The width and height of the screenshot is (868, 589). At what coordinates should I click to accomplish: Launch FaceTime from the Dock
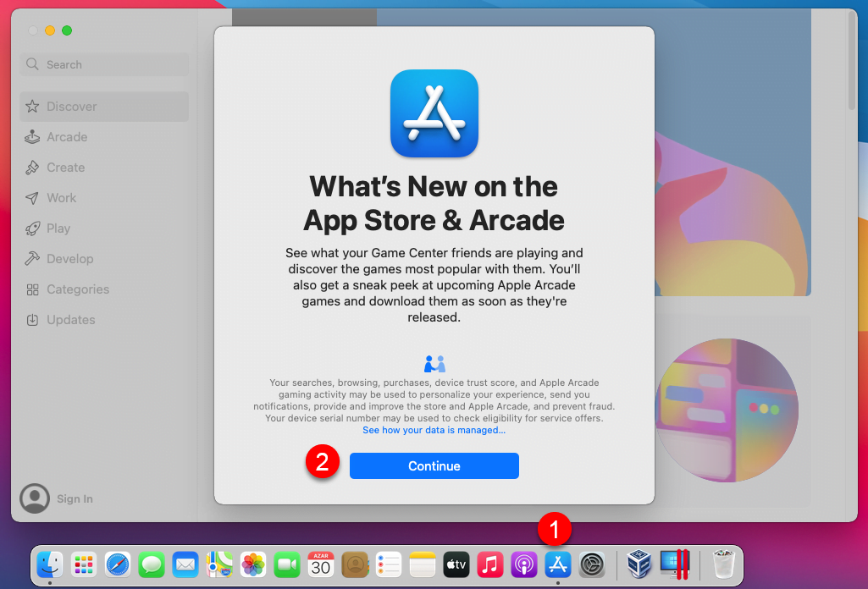pos(287,564)
